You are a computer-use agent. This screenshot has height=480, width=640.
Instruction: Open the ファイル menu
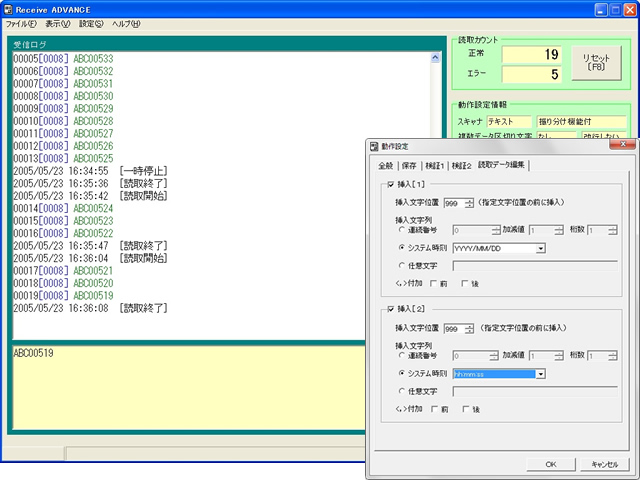click(19, 23)
